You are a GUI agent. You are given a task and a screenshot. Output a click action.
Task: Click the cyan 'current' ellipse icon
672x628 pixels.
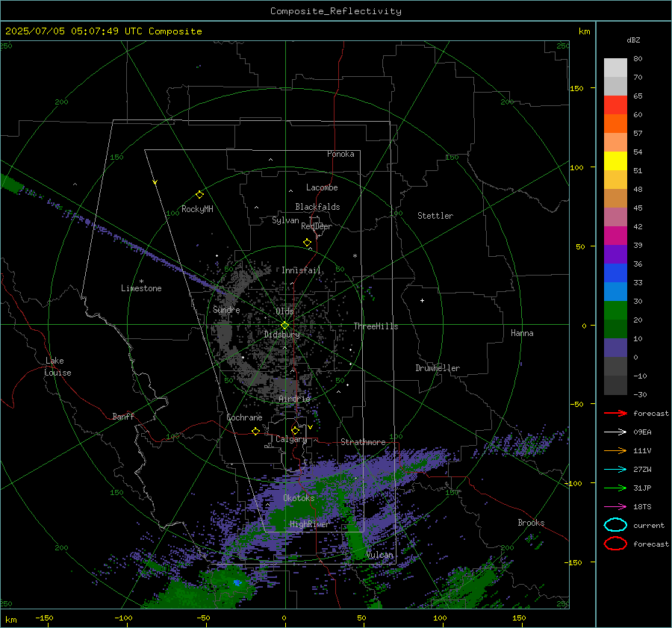615,525
